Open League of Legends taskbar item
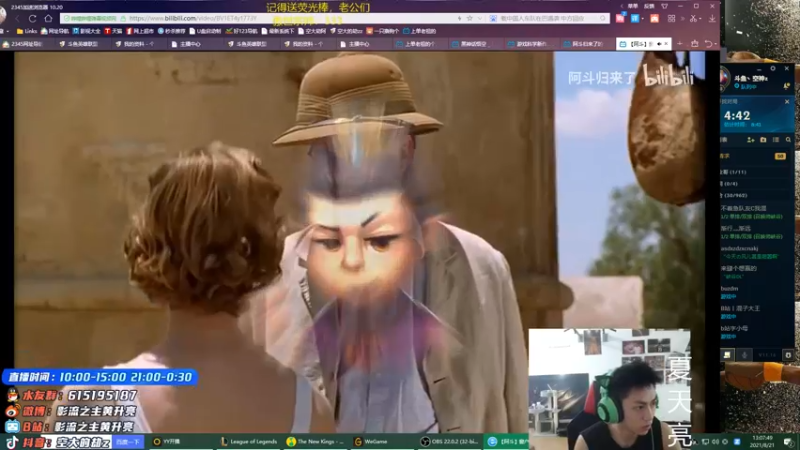 click(x=249, y=442)
